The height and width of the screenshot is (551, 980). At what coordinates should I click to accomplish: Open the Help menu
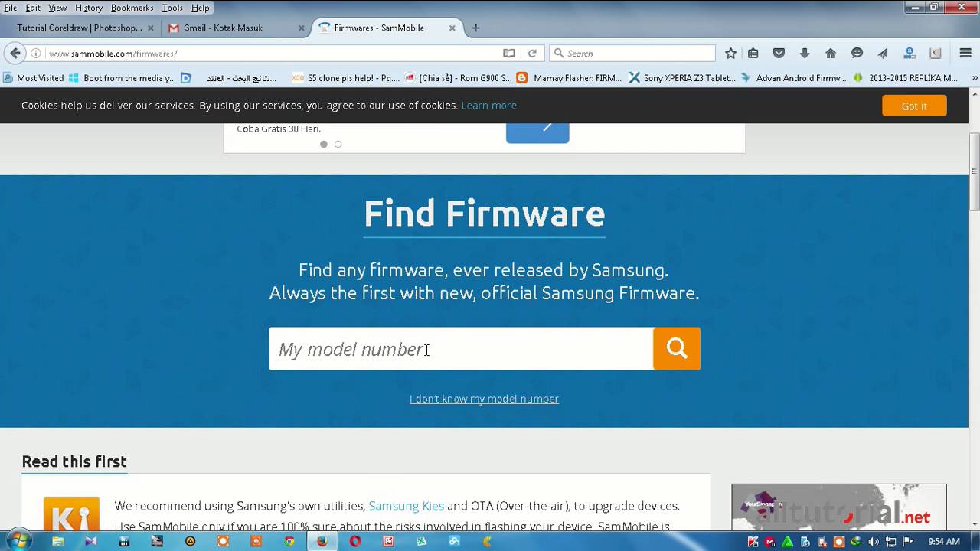tap(201, 8)
